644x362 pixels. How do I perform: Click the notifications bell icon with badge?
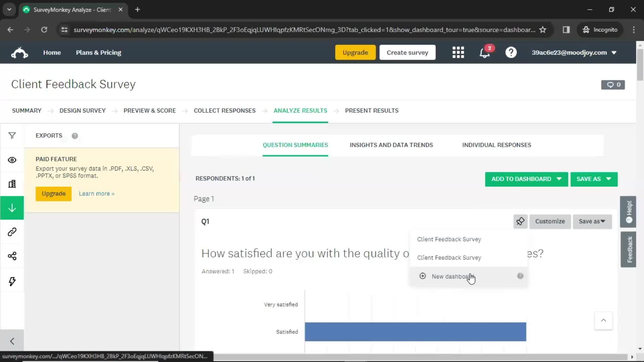[485, 52]
